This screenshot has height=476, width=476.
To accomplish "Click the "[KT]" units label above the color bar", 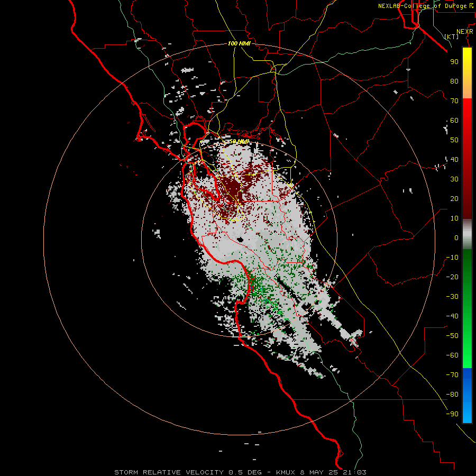I will tap(452, 36).
